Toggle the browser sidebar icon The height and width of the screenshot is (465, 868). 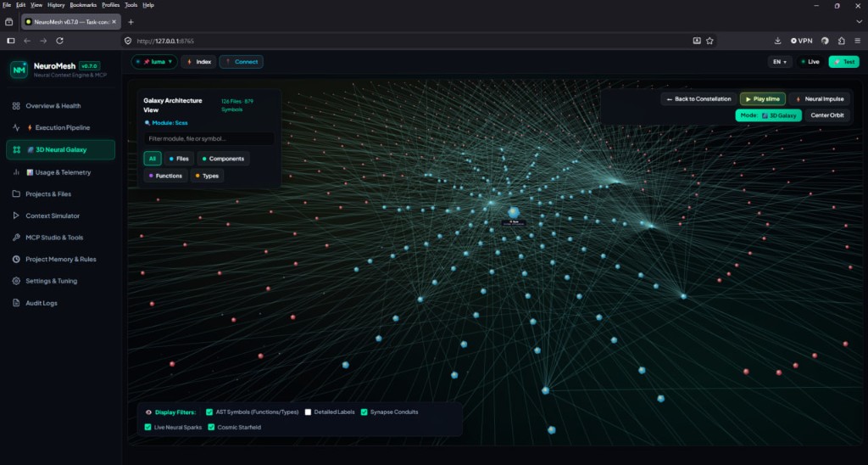pos(10,41)
